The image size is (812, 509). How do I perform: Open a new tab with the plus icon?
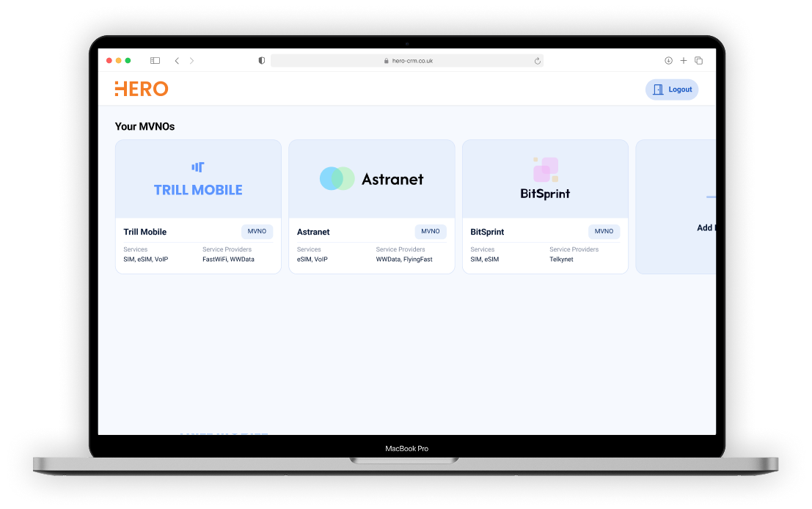(x=684, y=61)
